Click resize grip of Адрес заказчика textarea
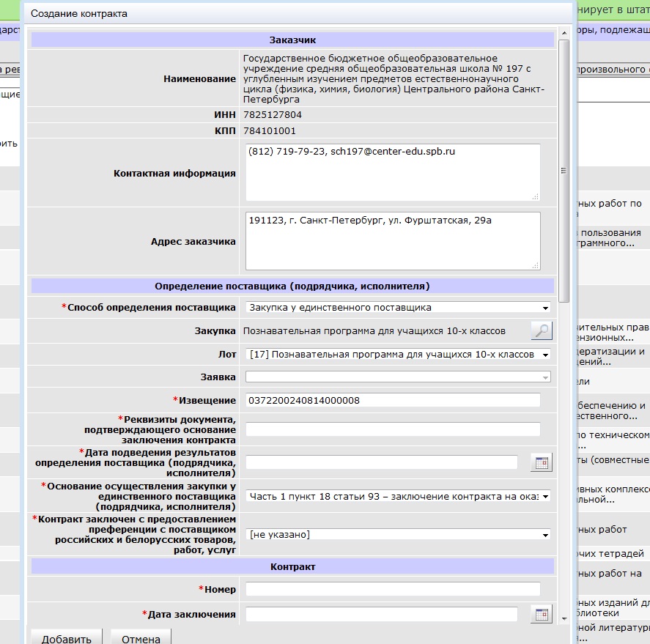The height and width of the screenshot is (644, 650). point(536,266)
